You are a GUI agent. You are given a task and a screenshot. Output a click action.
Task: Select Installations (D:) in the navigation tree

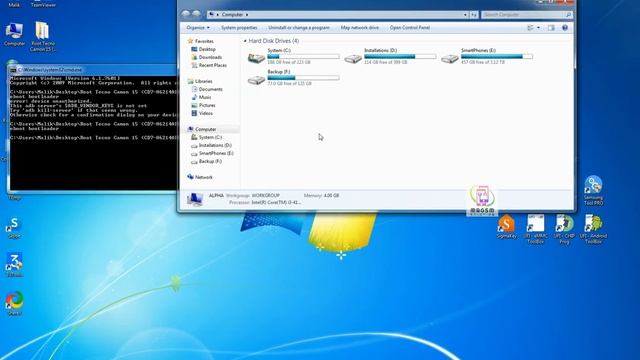(215, 145)
